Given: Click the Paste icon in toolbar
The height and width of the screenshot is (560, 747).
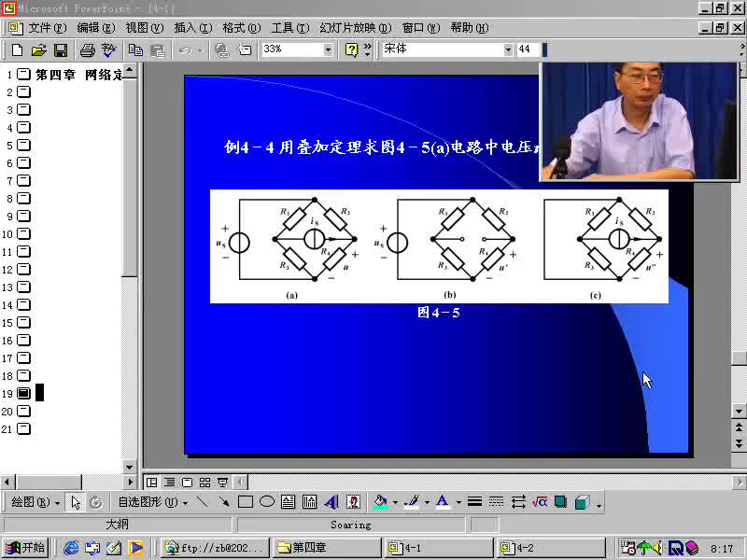Looking at the screenshot, I should click(158, 49).
